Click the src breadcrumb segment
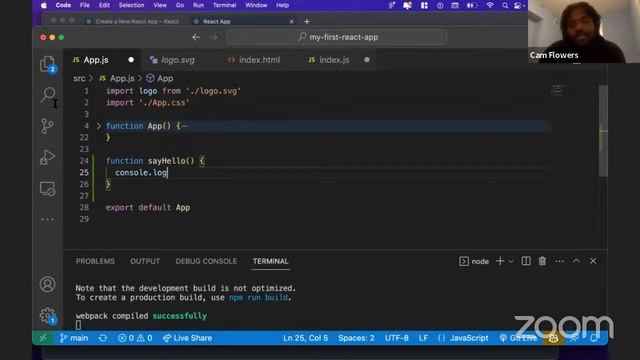Viewport: 640px width, 360px height. point(79,78)
